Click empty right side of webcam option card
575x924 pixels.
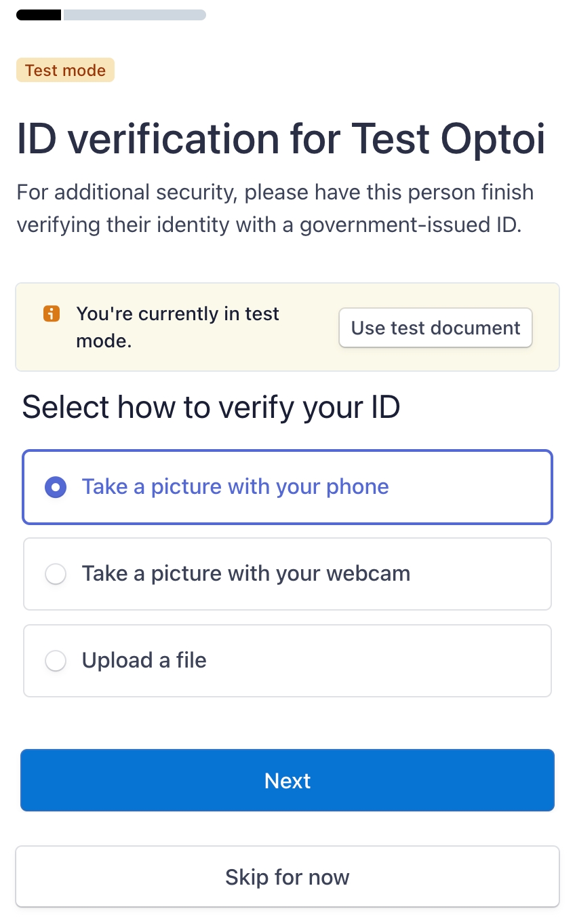point(481,574)
